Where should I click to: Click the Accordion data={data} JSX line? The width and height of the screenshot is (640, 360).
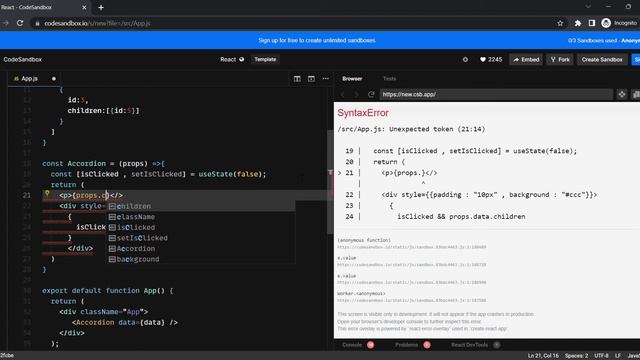click(124, 322)
